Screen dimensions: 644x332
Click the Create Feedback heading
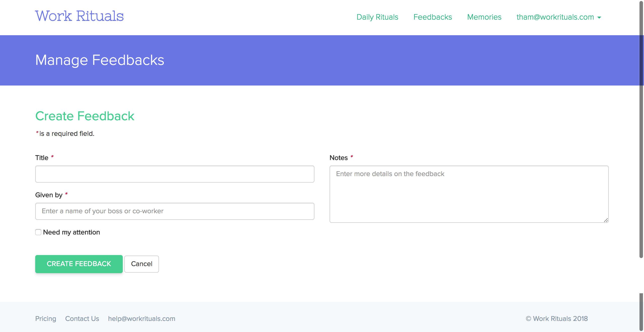85,116
